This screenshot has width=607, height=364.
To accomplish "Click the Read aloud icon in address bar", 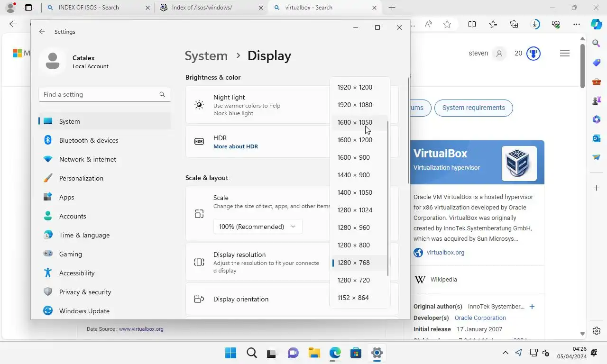I will (428, 24).
